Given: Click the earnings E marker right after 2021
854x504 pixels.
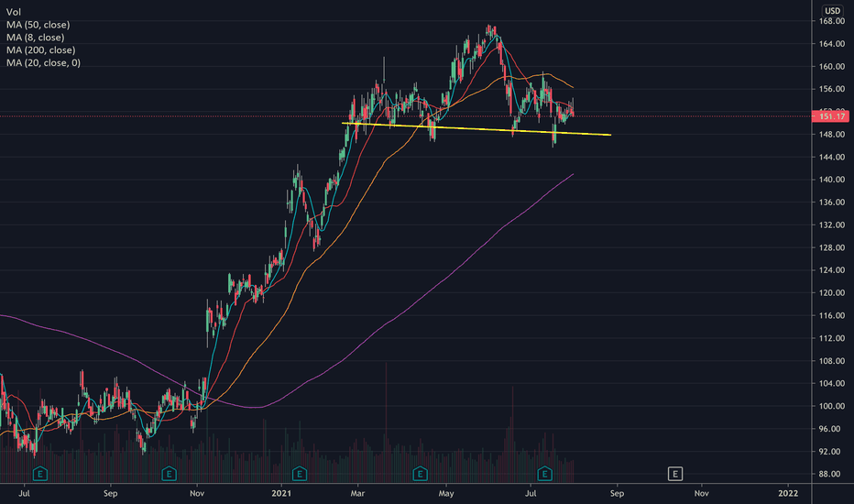Looking at the screenshot, I should 299,474.
